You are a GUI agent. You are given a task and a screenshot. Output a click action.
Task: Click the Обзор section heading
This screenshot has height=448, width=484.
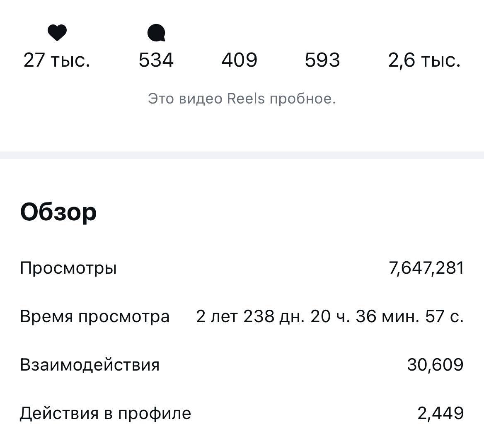(58, 212)
